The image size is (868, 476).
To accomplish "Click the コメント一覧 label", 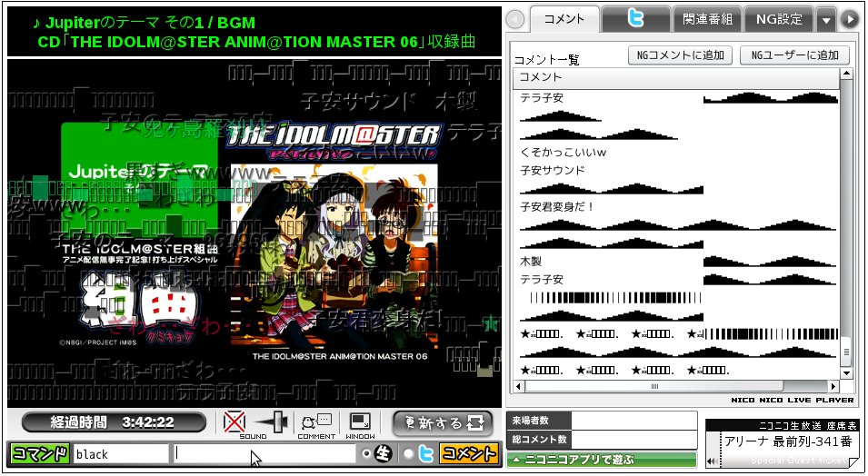I will tap(546, 60).
